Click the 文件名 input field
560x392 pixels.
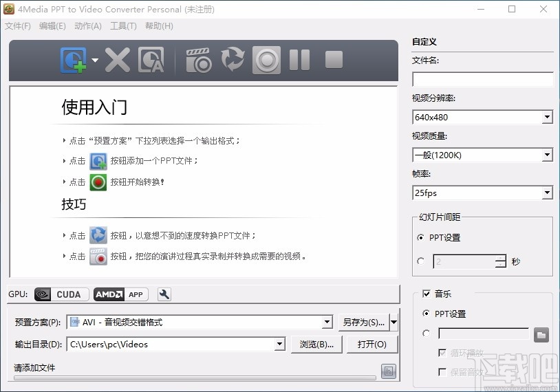click(x=483, y=79)
